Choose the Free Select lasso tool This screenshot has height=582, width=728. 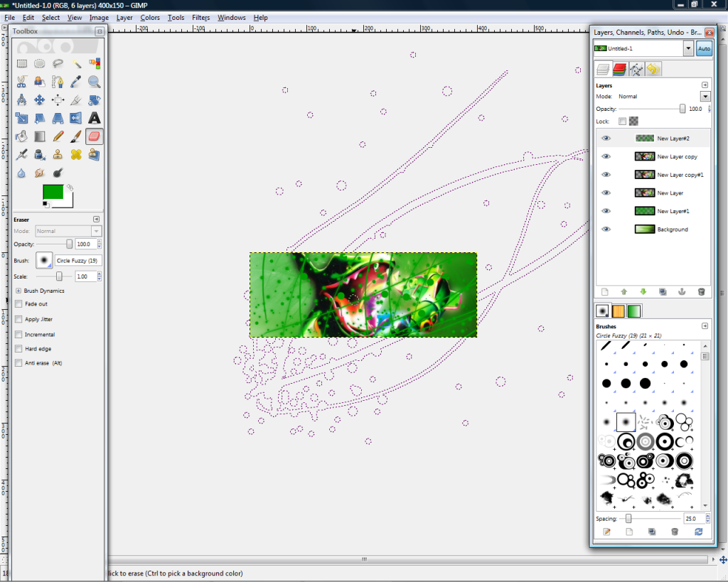point(58,63)
